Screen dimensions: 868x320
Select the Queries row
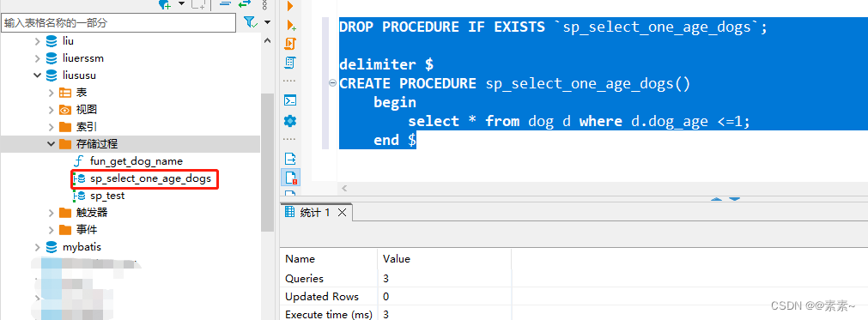pyautogui.click(x=396, y=279)
